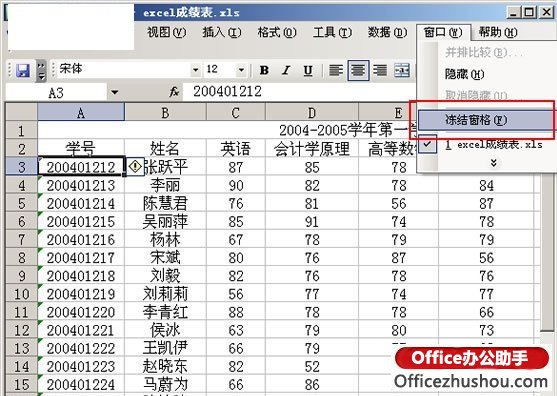Select row 15 header

coord(21,384)
